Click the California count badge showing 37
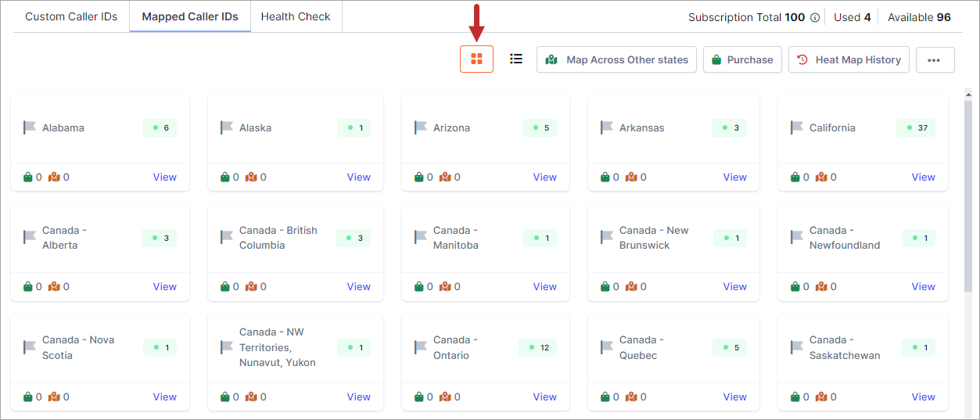This screenshot has height=420, width=980. click(x=916, y=127)
